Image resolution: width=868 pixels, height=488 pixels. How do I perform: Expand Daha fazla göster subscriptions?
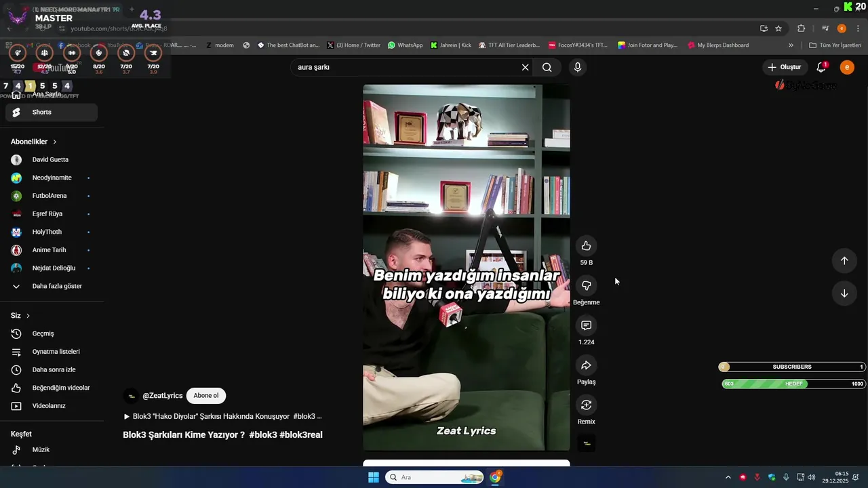click(52, 286)
